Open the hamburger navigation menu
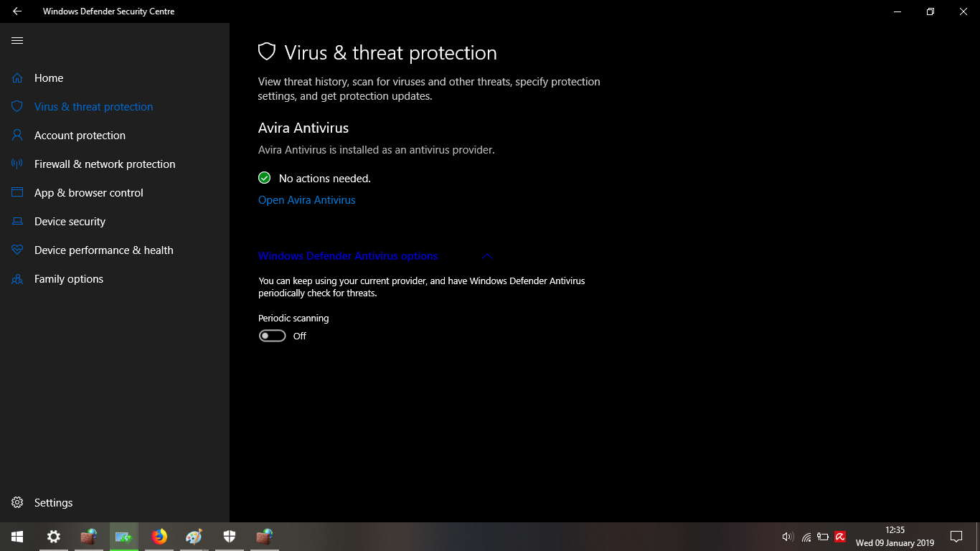The height and width of the screenshot is (551, 980). tap(17, 41)
